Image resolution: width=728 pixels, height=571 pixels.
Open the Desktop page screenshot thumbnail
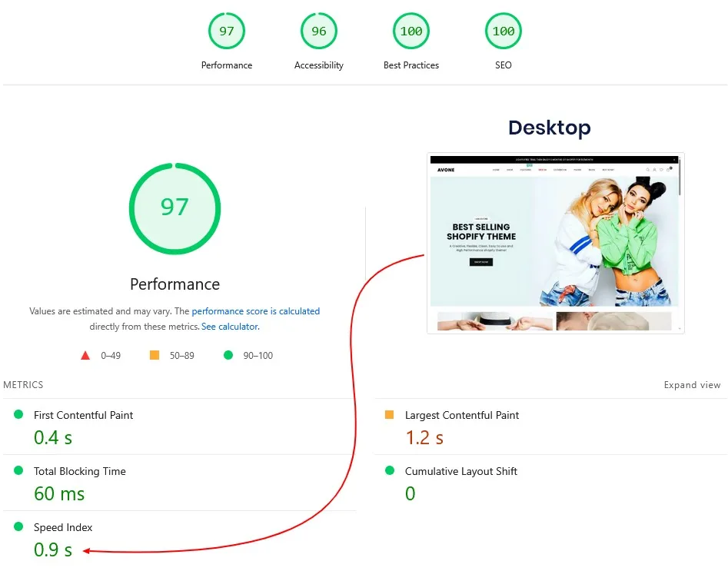555,243
